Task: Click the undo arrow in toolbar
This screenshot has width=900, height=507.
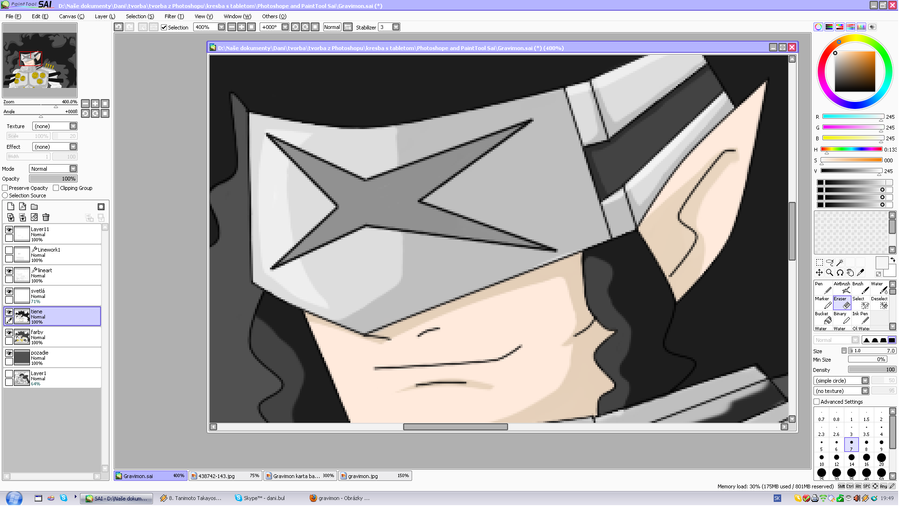Action: click(x=118, y=27)
